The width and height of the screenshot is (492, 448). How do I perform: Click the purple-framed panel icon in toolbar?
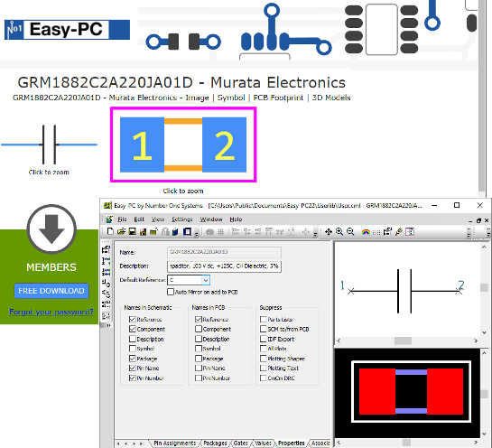click(410, 232)
